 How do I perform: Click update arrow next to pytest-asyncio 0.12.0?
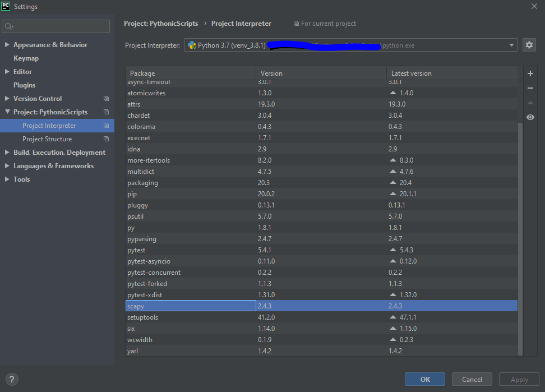392,261
